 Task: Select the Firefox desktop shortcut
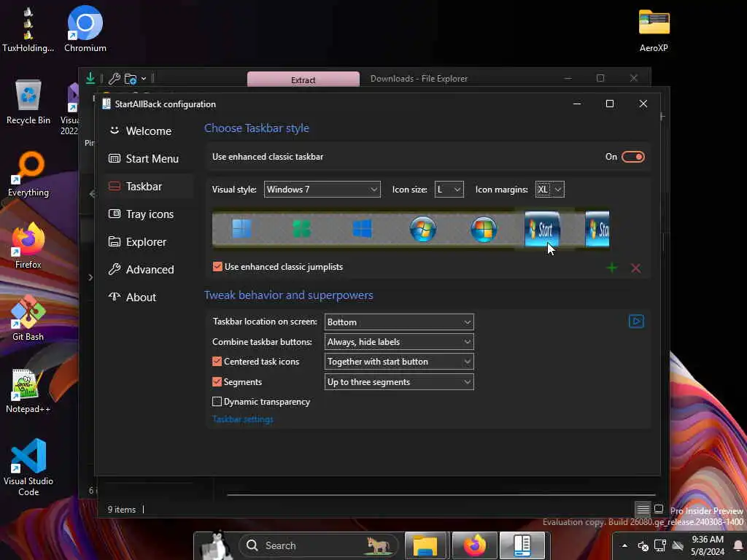pos(28,246)
